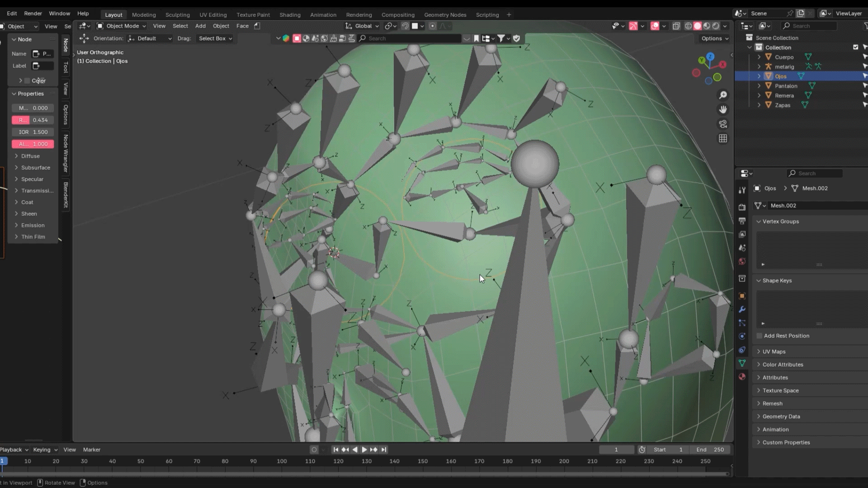The width and height of the screenshot is (868, 488).
Task: Select wireframe viewport shading mode
Action: (688, 26)
